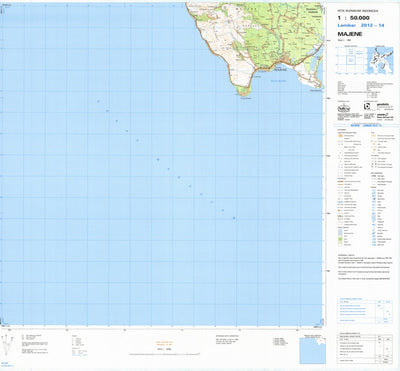Click the first sea marker dot at northwest end of line
Image resolution: width=400 pixels, height=371 pixels.
point(98,101)
